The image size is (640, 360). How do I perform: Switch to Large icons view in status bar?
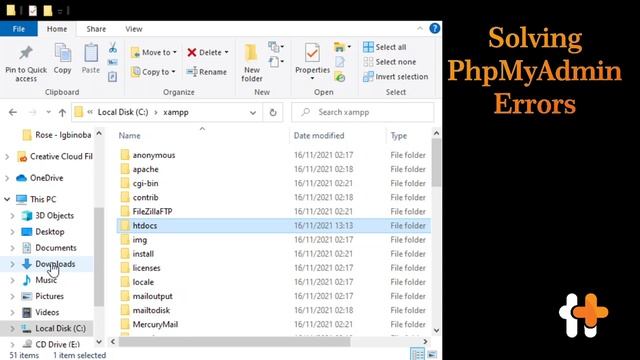[432, 354]
